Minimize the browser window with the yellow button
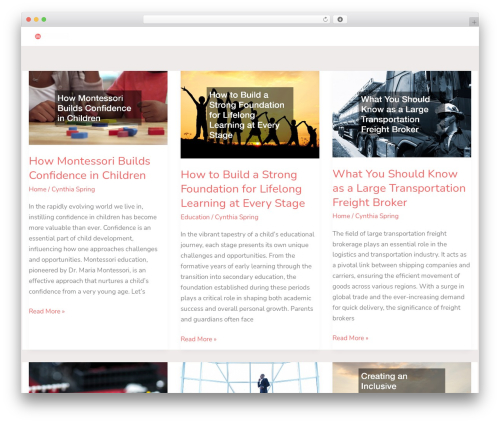500x423 pixels. point(36,19)
